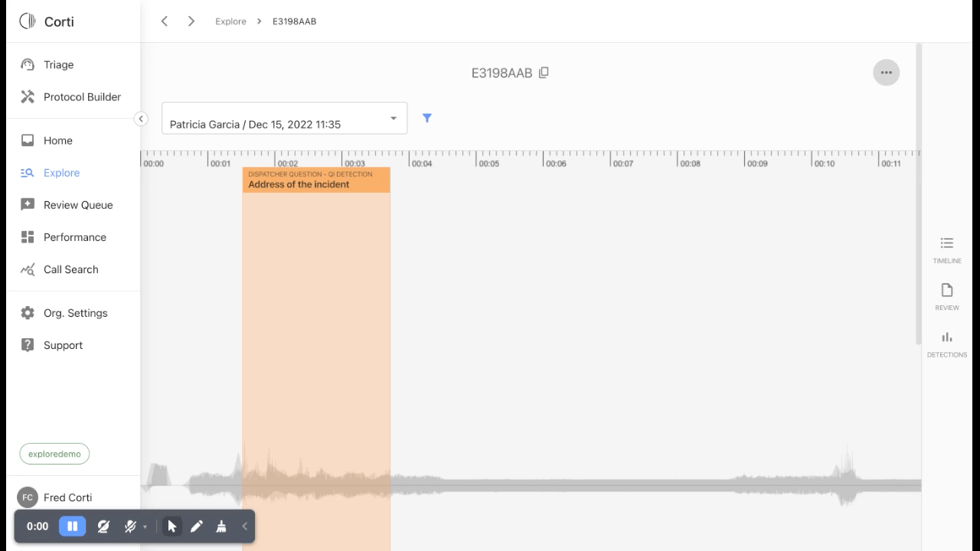Click the Address of the incident marker
The width and height of the screenshot is (980, 551).
315,181
